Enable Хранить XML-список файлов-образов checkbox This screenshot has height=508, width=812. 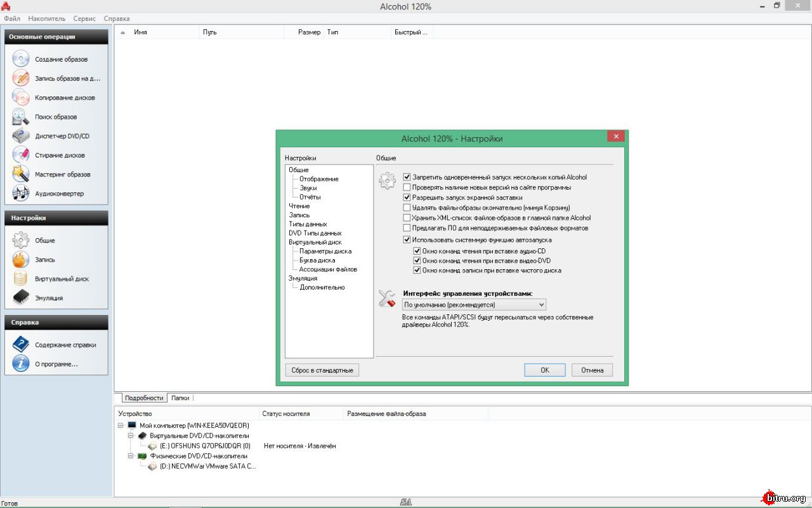point(407,218)
